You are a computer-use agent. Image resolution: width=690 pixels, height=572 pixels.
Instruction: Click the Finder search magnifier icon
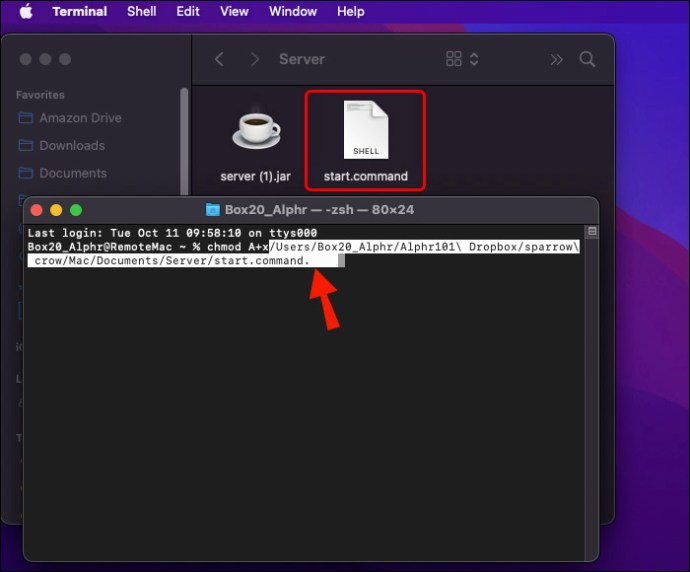(587, 59)
